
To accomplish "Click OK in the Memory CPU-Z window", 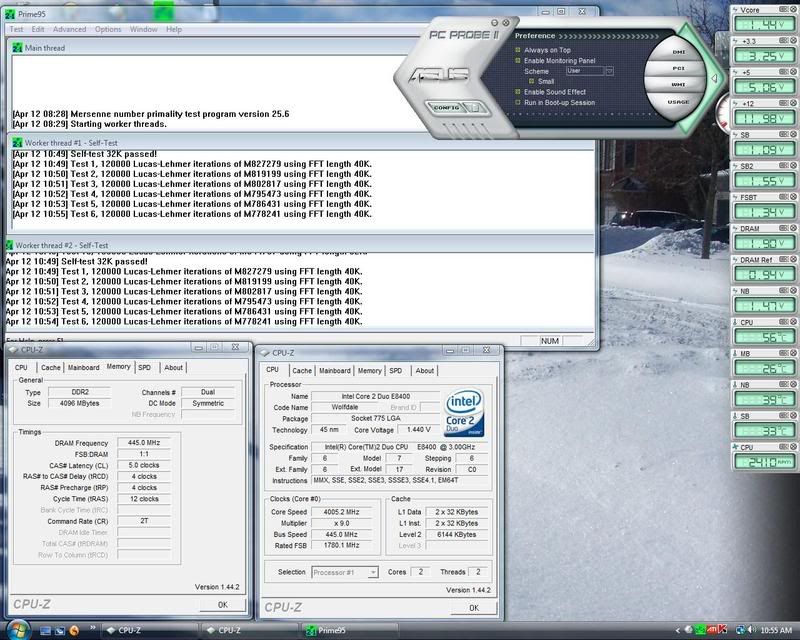I will (222, 605).
